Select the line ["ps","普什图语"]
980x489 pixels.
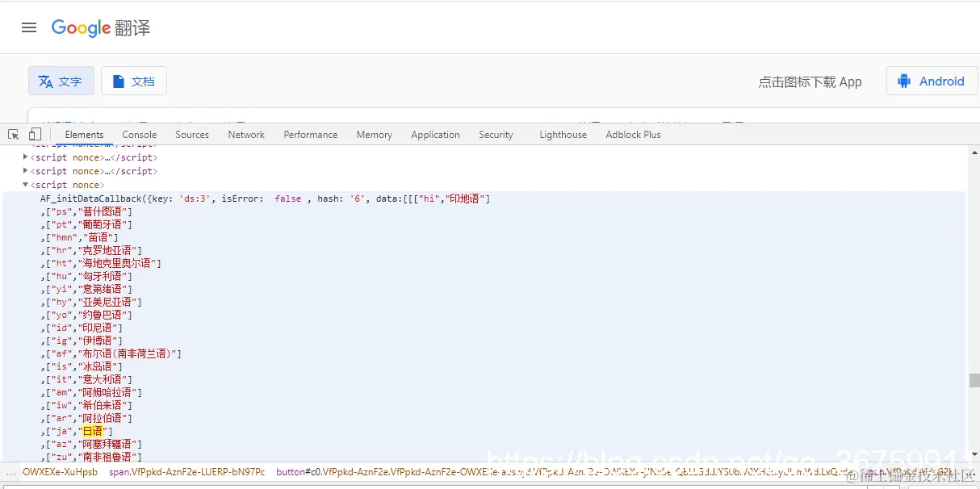click(86, 211)
